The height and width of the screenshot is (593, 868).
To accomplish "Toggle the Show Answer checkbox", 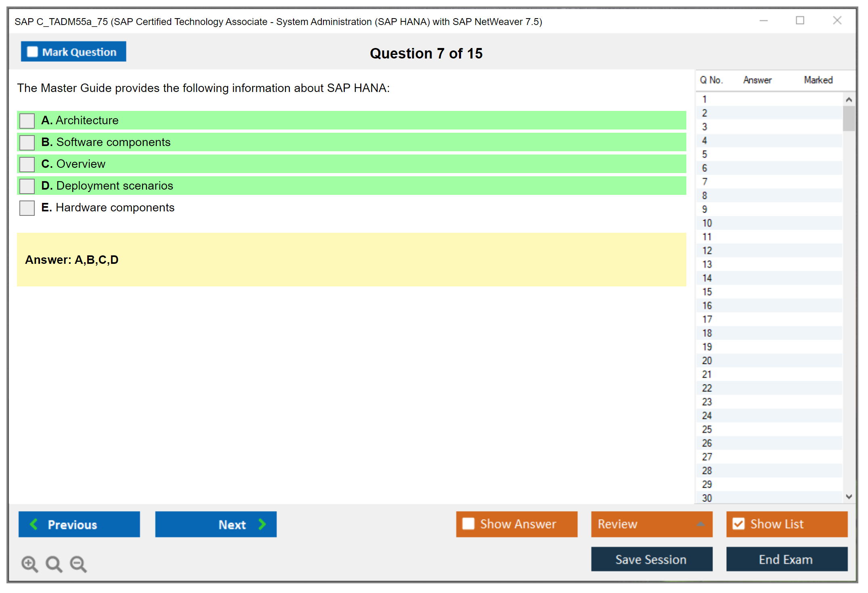I will 468,524.
